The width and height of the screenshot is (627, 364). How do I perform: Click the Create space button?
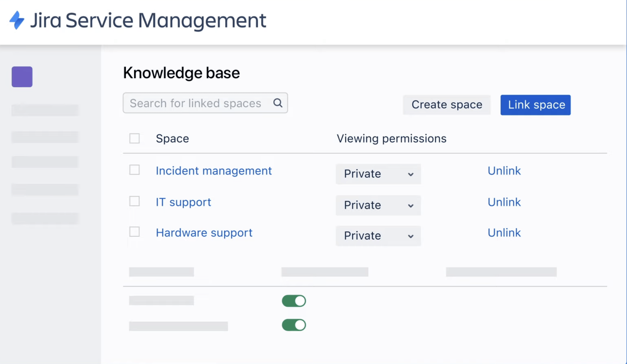point(447,105)
